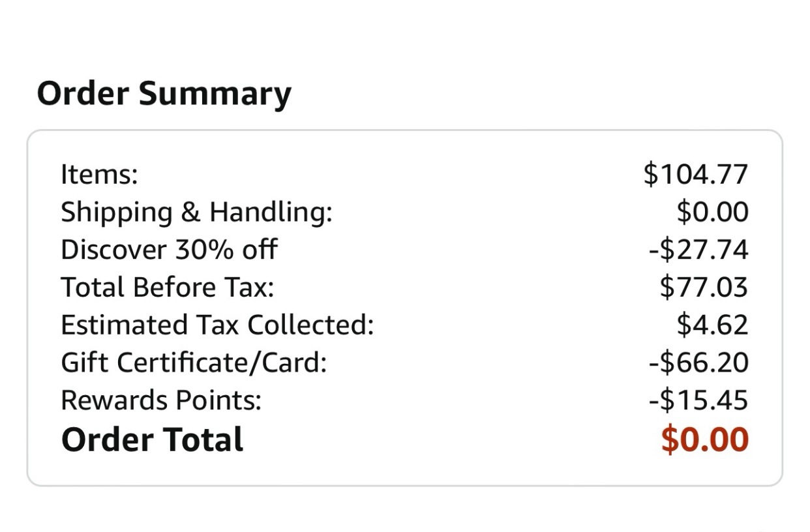Click the bold Order Total label
This screenshot has height=532, width=810.
coord(152,439)
